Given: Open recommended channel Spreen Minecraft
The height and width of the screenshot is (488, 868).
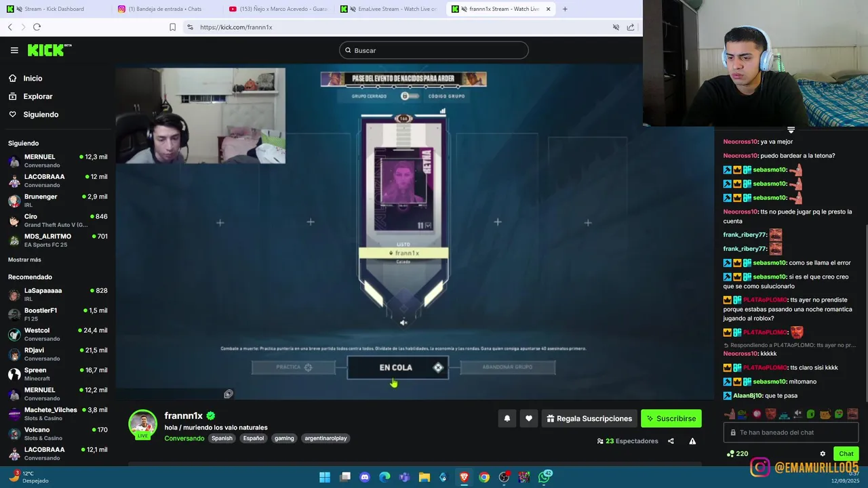Looking at the screenshot, I should [58, 374].
